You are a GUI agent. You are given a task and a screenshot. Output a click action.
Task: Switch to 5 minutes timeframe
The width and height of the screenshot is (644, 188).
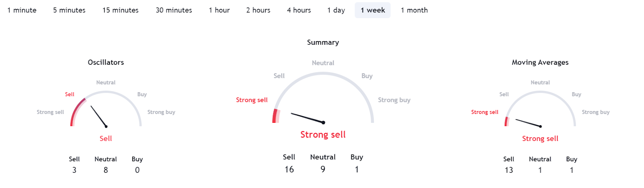(x=69, y=10)
